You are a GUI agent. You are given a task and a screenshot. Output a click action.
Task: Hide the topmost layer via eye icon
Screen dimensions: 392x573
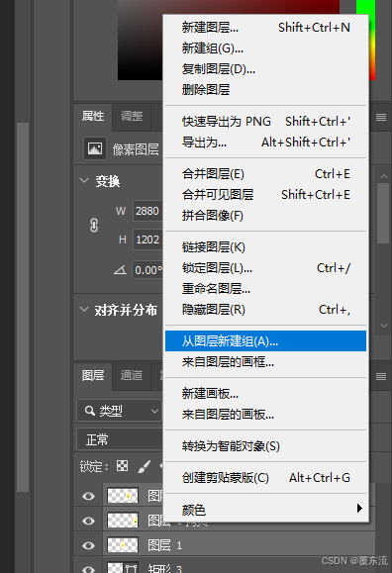click(x=88, y=496)
